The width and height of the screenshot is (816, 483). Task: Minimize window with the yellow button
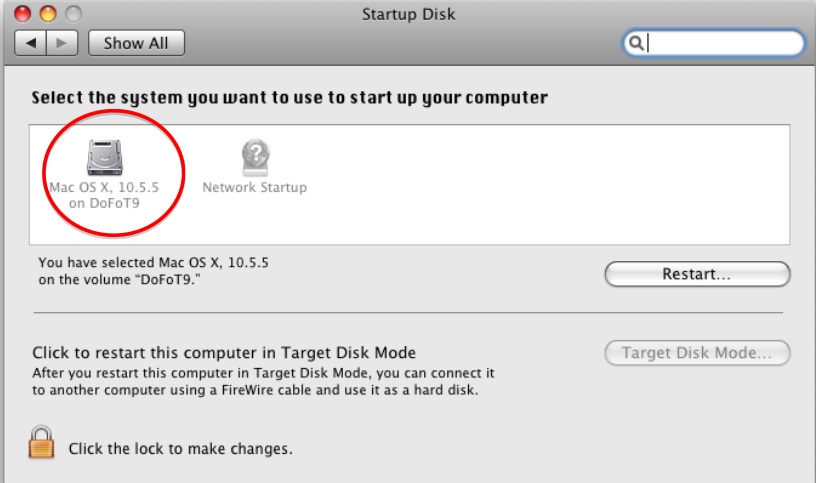pos(48,14)
